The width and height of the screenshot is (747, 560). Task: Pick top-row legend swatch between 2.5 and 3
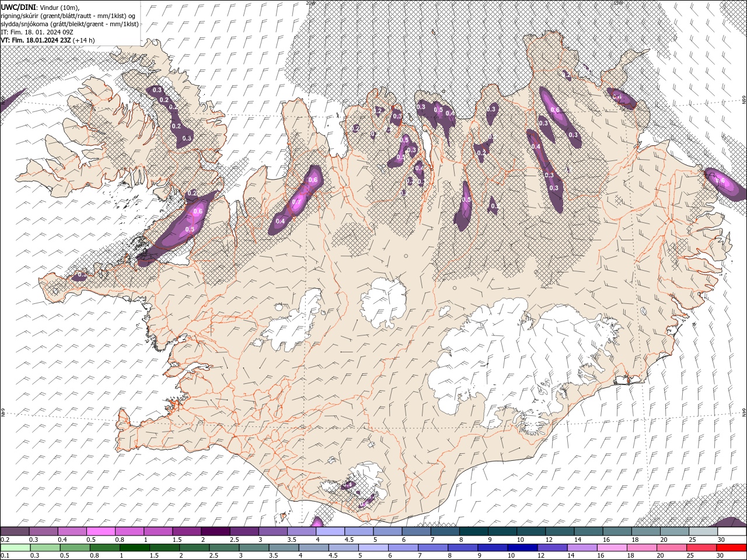[x=244, y=531]
